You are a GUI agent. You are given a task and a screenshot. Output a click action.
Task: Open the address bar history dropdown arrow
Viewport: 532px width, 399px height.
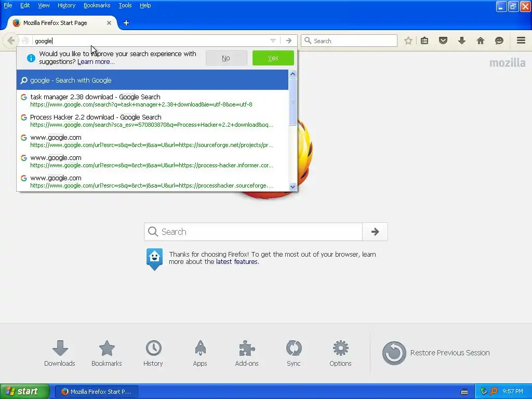(273, 41)
